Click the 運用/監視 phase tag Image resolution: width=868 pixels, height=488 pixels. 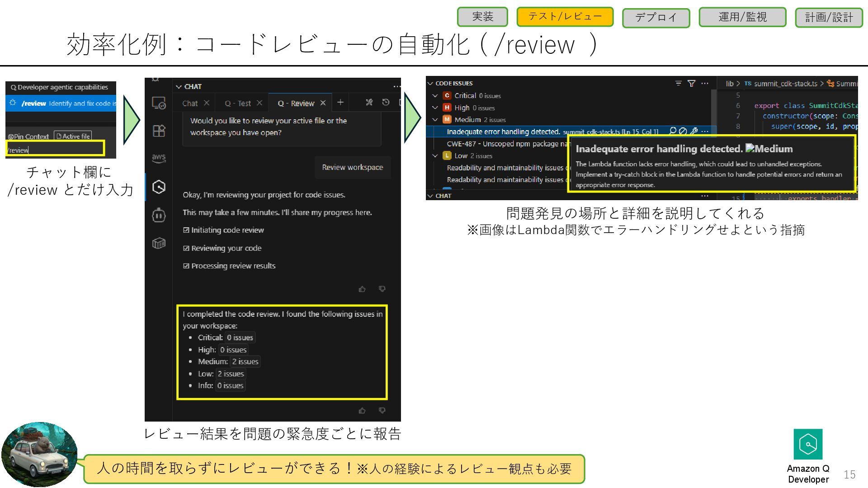coord(742,17)
